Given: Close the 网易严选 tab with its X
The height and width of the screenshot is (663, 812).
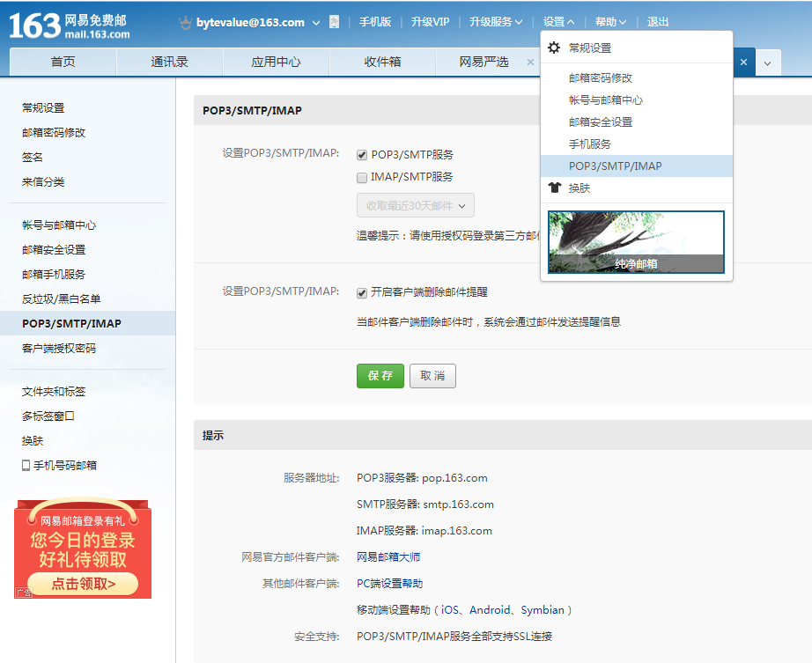Looking at the screenshot, I should click(x=530, y=62).
